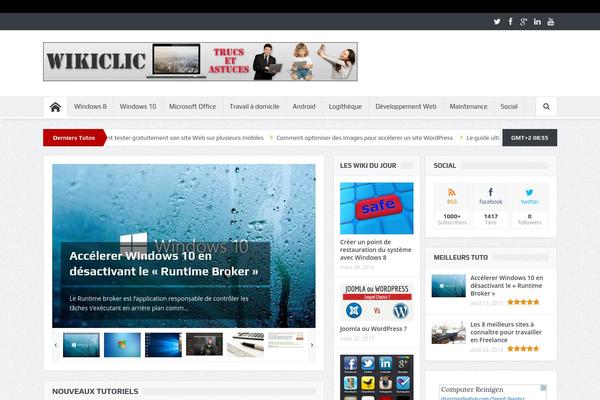Open ticker link about tester son site Web
The image size is (600, 400).
185,137
